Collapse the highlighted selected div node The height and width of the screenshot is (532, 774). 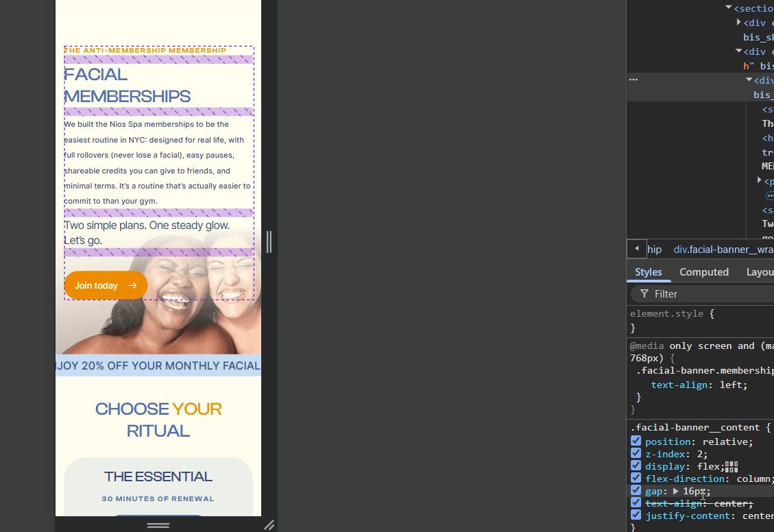(749, 80)
